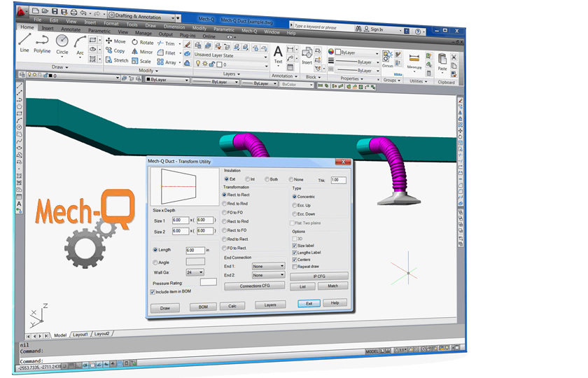This screenshot has height=378, width=588.
Task: Click the Rotate tool
Action: click(143, 43)
